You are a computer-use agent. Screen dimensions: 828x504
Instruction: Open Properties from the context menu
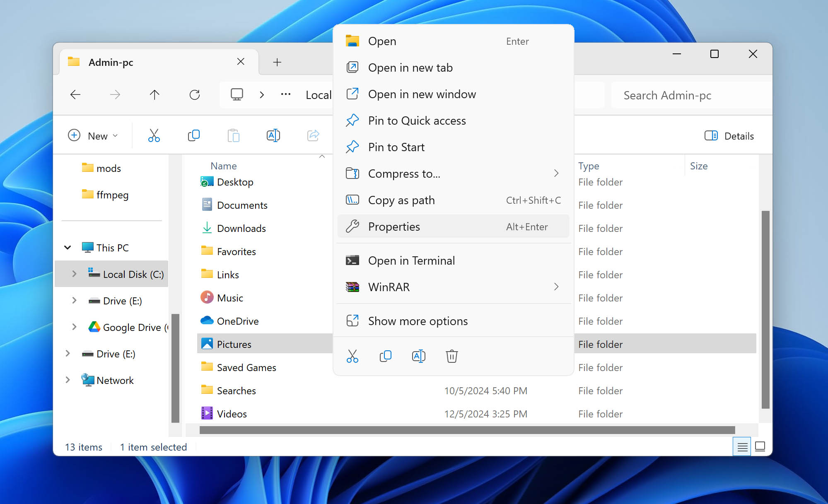click(x=453, y=227)
